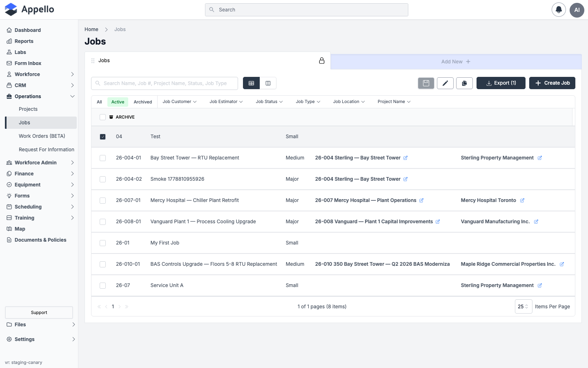Screen dimensions: 588x368
Task: Click the Support button
Action: 39,312
